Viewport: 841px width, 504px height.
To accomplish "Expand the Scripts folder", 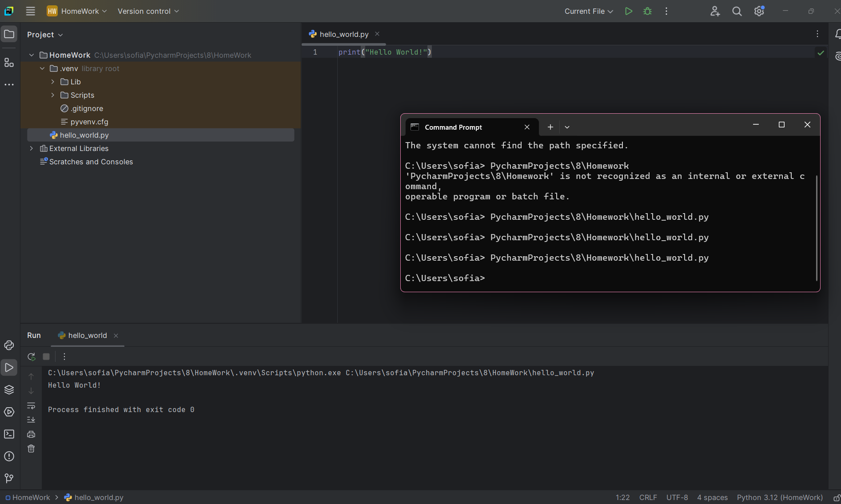I will click(x=53, y=95).
